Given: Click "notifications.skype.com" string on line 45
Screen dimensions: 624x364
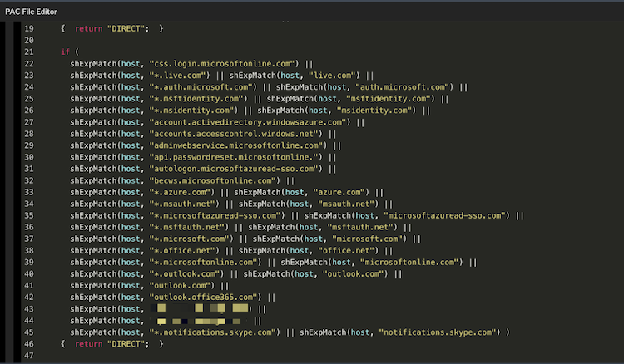Looking at the screenshot, I should [439, 332].
